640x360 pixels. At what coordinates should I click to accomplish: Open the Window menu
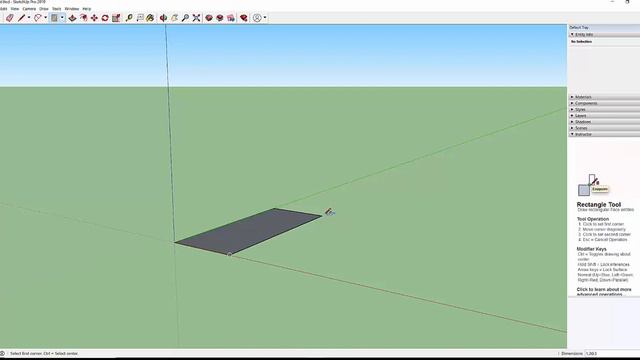72,9
